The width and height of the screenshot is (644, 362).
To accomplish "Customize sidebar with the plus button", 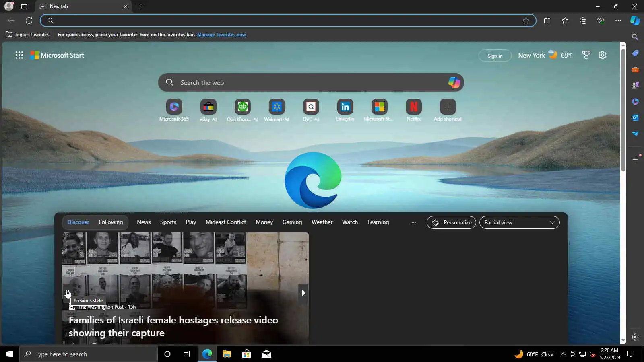I will pos(635,160).
